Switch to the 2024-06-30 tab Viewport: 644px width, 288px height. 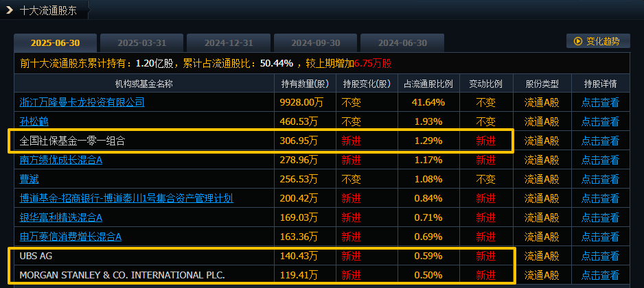tap(402, 43)
